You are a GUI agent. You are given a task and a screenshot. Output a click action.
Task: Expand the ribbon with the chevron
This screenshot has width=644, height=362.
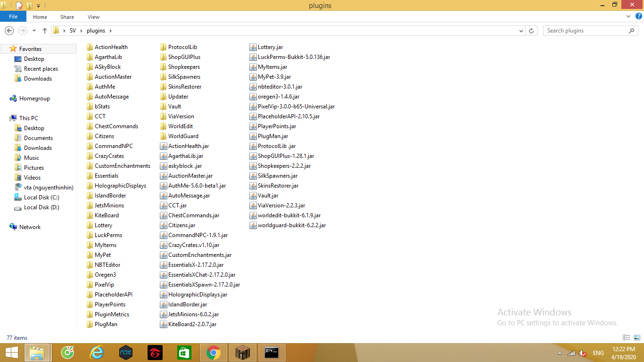click(628, 16)
